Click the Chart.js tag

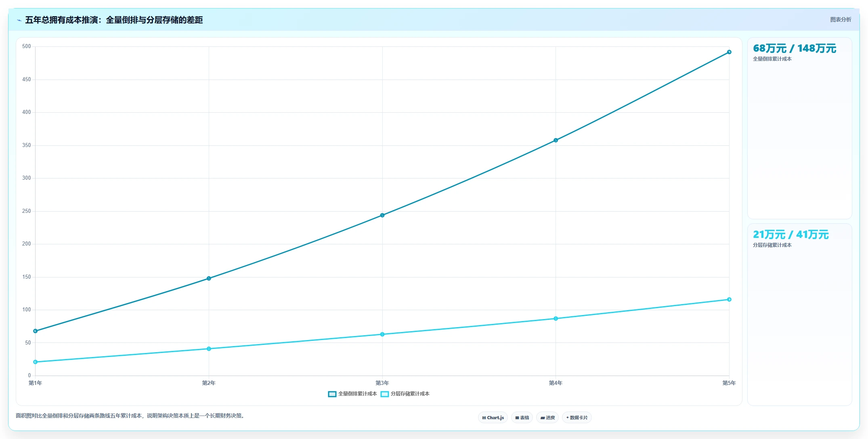click(x=493, y=418)
